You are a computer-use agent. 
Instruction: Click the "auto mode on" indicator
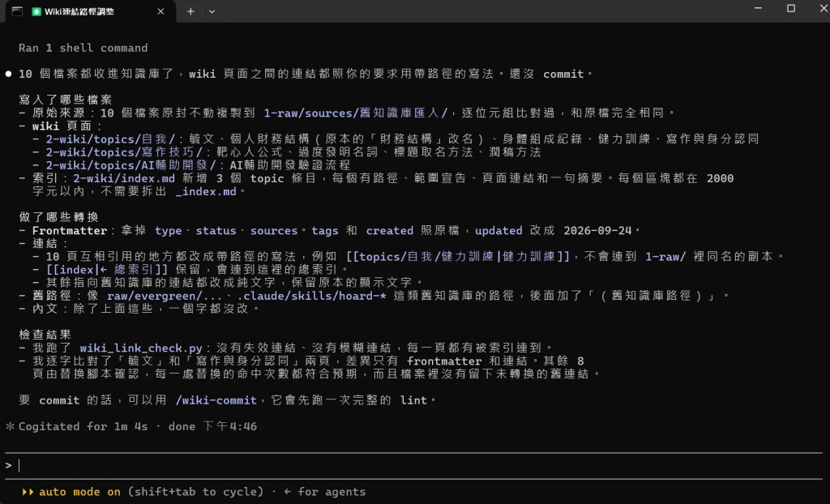coord(79,492)
